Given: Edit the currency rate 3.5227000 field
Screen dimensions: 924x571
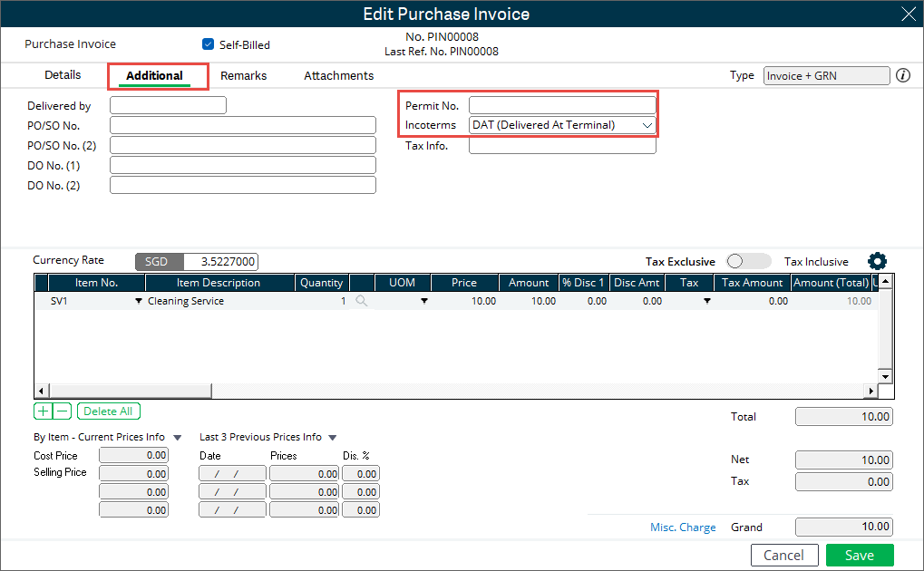Looking at the screenshot, I should (x=220, y=262).
